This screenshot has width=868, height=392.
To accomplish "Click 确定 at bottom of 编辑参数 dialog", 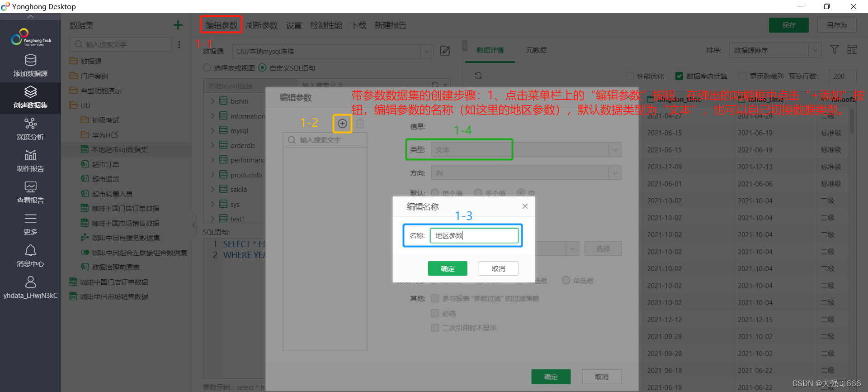I will pyautogui.click(x=551, y=377).
